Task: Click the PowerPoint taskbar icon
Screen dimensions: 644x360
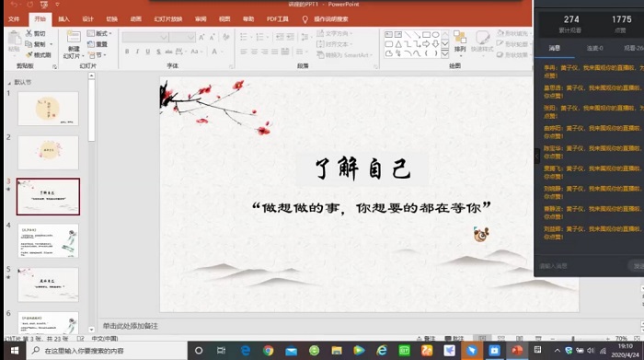Action: click(x=517, y=351)
